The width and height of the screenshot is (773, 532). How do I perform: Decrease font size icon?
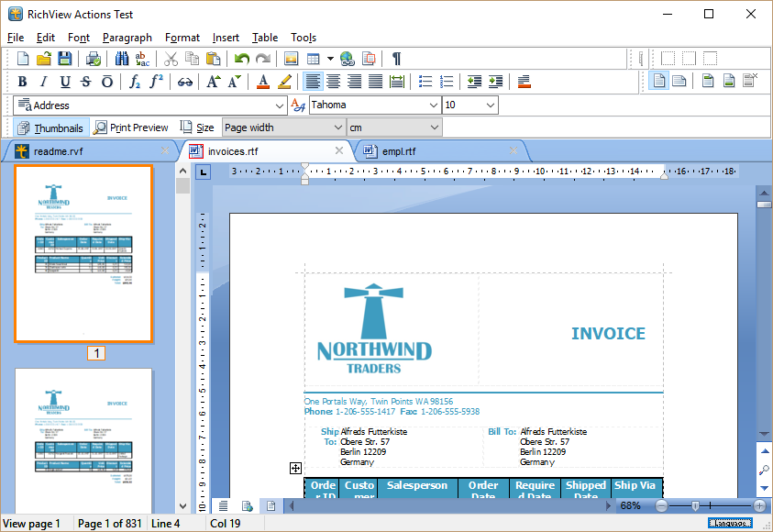(235, 82)
